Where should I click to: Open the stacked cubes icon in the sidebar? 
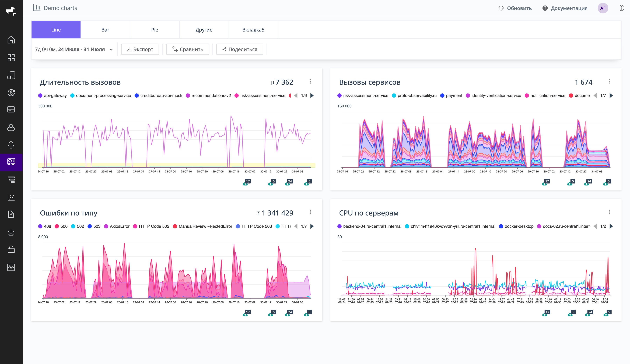pos(11,127)
